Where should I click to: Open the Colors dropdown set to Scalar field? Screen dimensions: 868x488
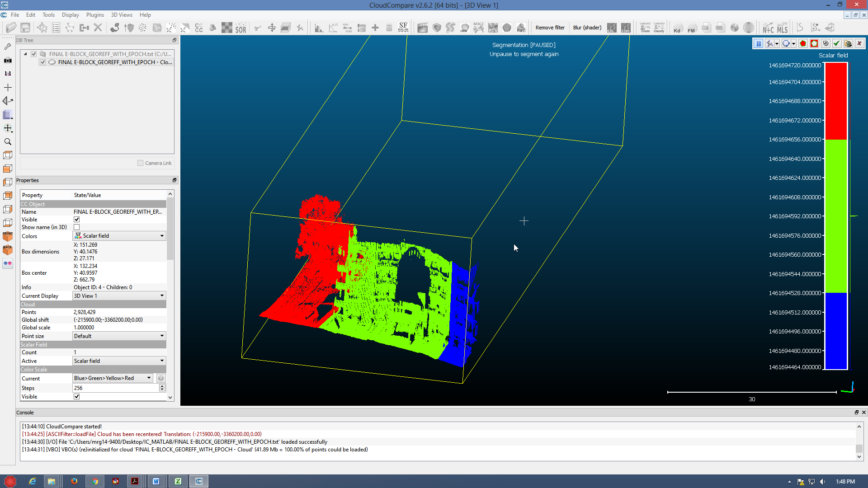pyautogui.click(x=119, y=236)
